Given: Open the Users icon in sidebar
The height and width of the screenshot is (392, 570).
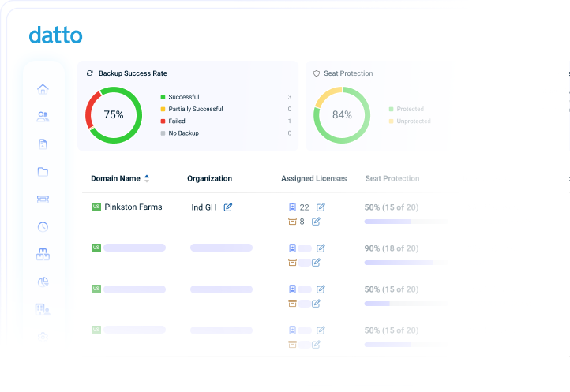Looking at the screenshot, I should pyautogui.click(x=43, y=117).
